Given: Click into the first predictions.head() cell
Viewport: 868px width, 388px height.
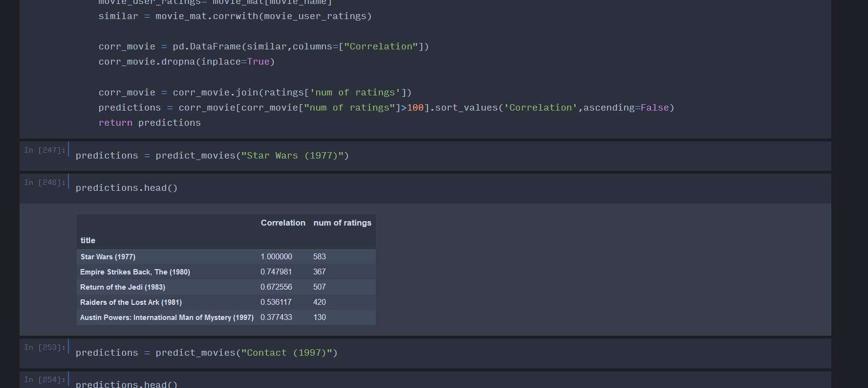Looking at the screenshot, I should 127,188.
